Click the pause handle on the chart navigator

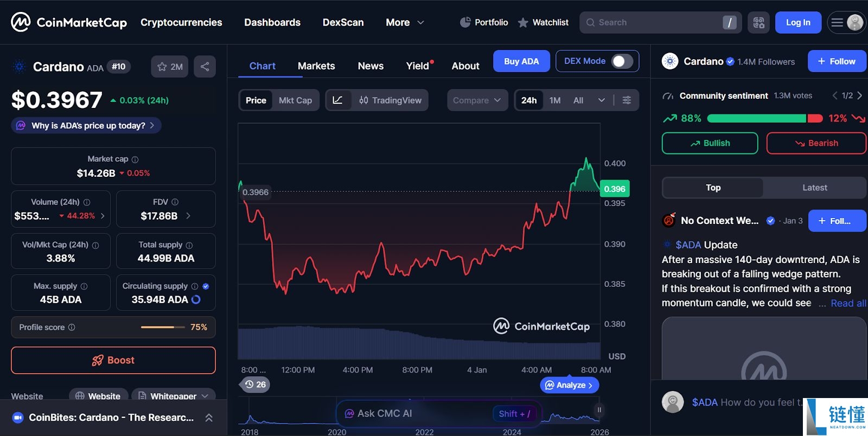coord(599,410)
